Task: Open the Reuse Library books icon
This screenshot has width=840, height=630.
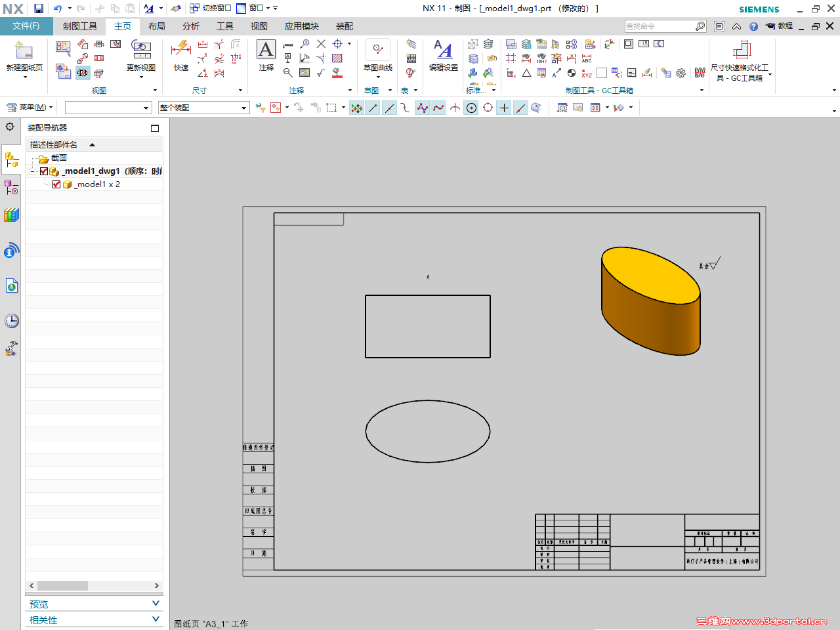Action: [x=11, y=215]
